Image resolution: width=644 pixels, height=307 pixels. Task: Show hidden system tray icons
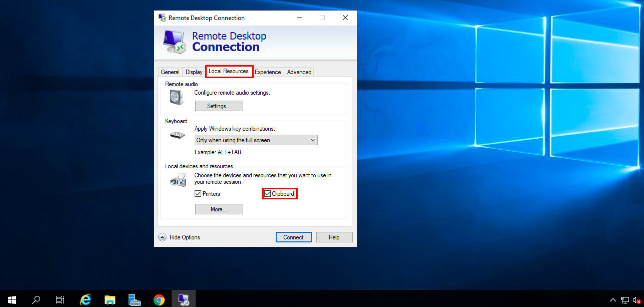[613, 300]
